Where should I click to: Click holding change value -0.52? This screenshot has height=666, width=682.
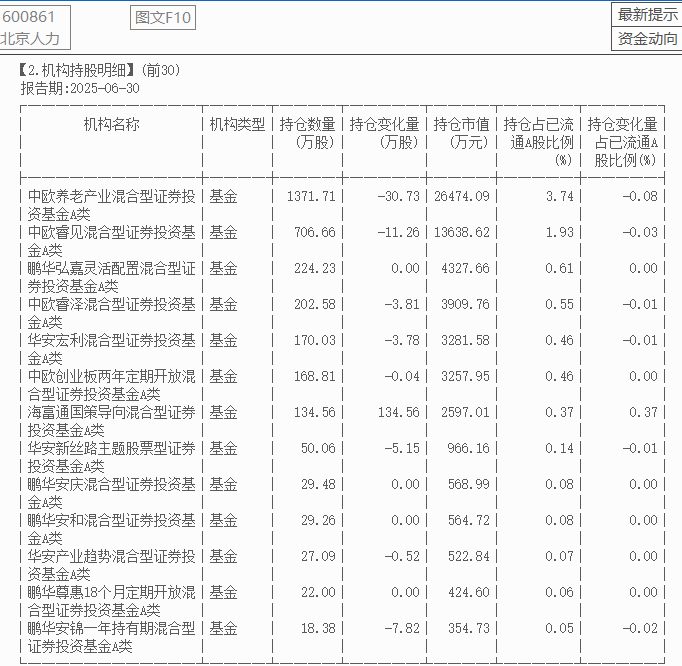coord(402,557)
